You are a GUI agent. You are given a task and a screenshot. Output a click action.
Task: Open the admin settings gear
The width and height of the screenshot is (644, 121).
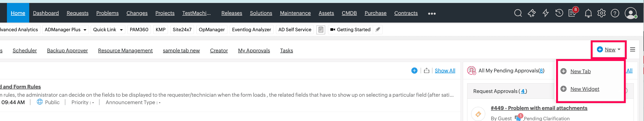pos(601,13)
